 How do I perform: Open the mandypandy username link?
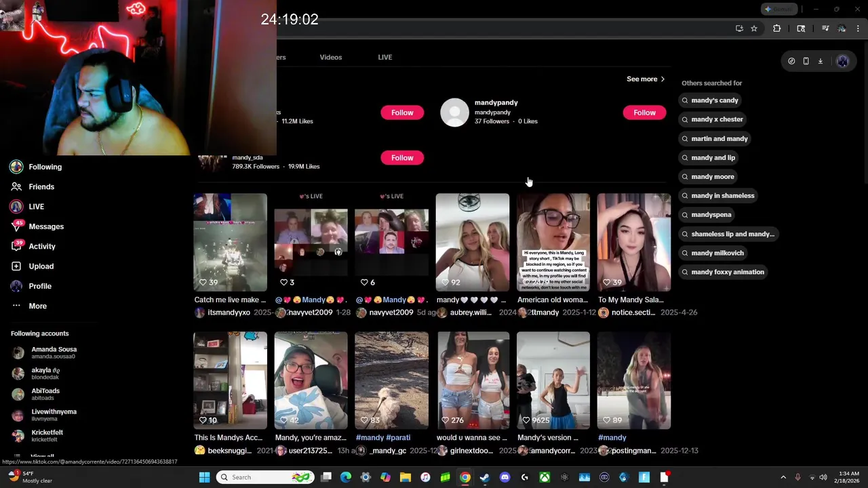pos(496,102)
